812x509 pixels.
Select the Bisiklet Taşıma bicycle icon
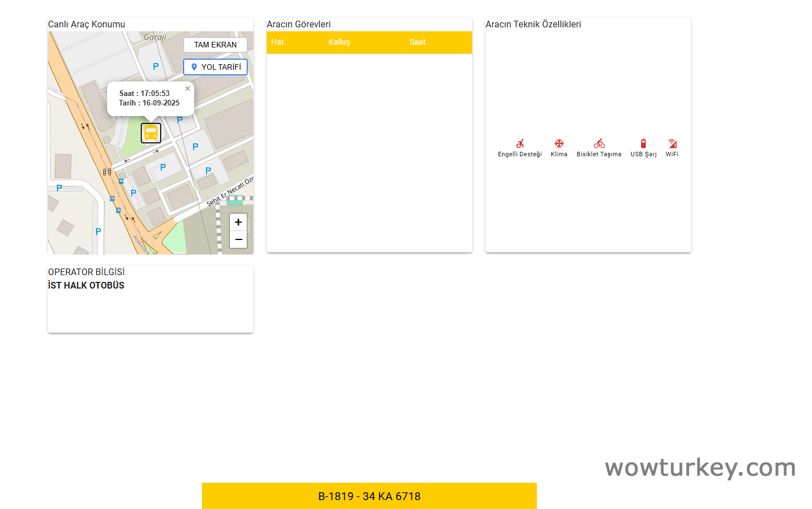click(599, 143)
